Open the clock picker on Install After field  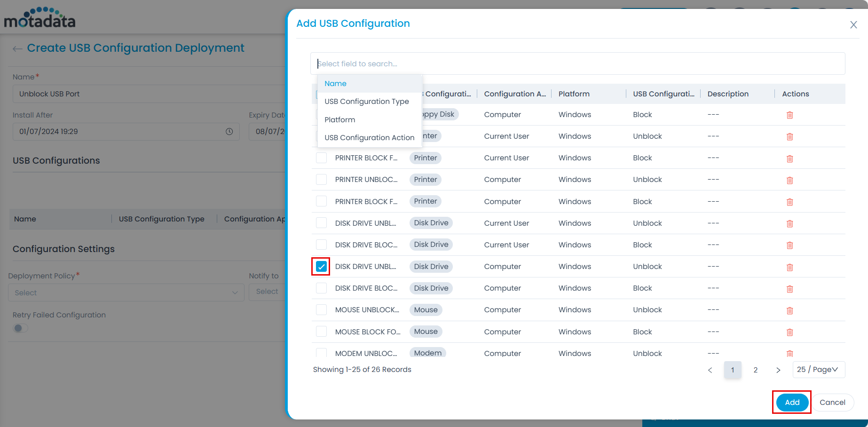click(230, 132)
